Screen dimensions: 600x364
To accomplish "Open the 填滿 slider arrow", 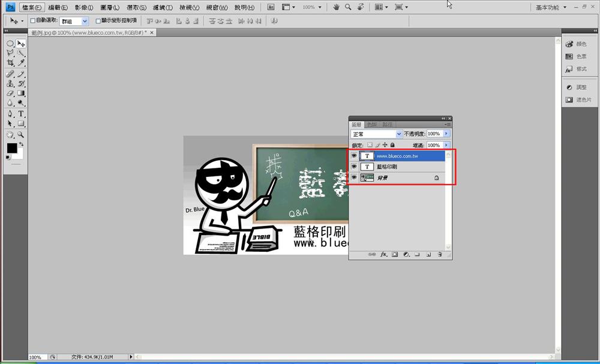I will pyautogui.click(x=446, y=145).
